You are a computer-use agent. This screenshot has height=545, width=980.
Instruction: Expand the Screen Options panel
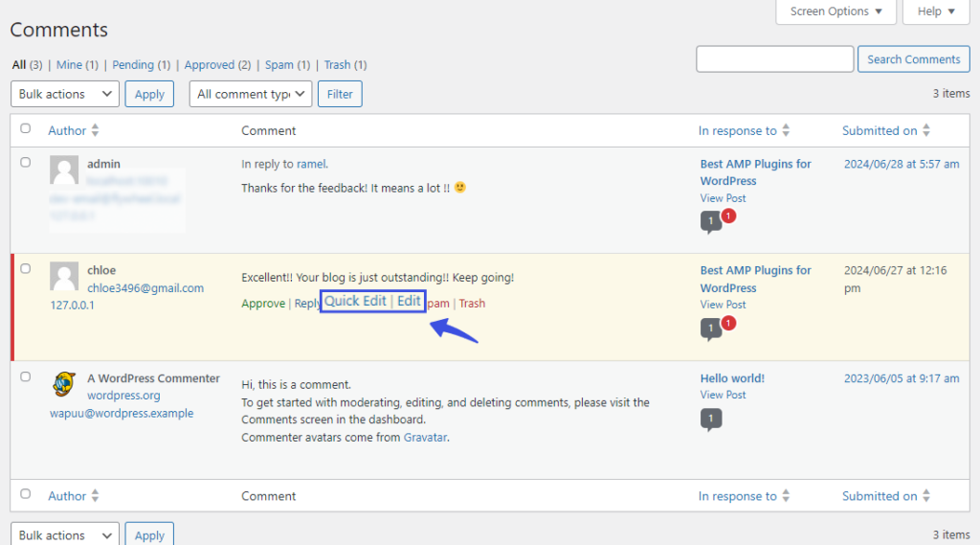point(836,11)
